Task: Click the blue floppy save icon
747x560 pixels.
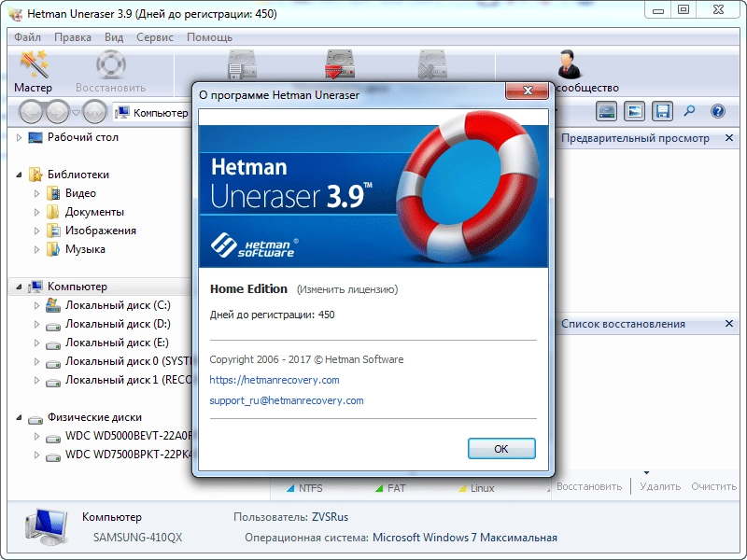Action: tap(663, 111)
